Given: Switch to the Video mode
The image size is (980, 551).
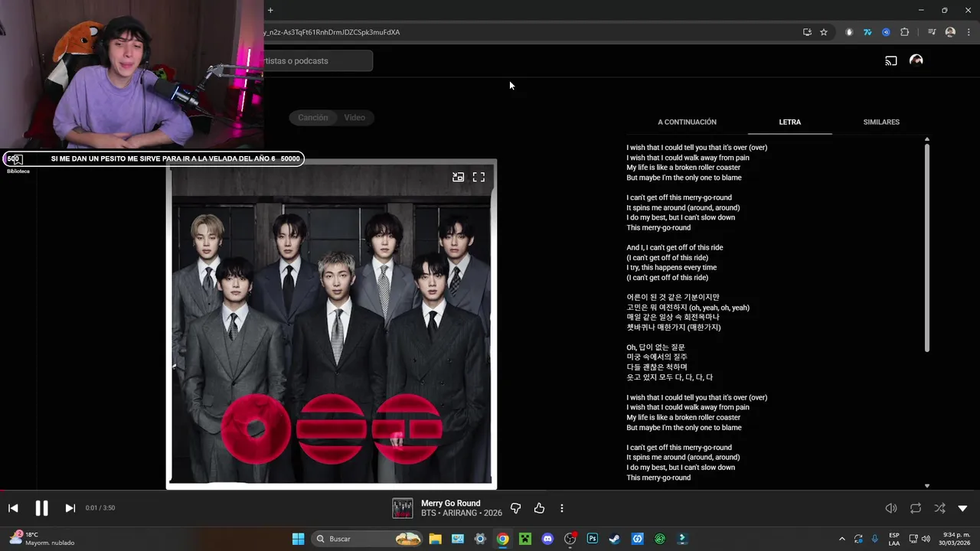Looking at the screenshot, I should (354, 118).
